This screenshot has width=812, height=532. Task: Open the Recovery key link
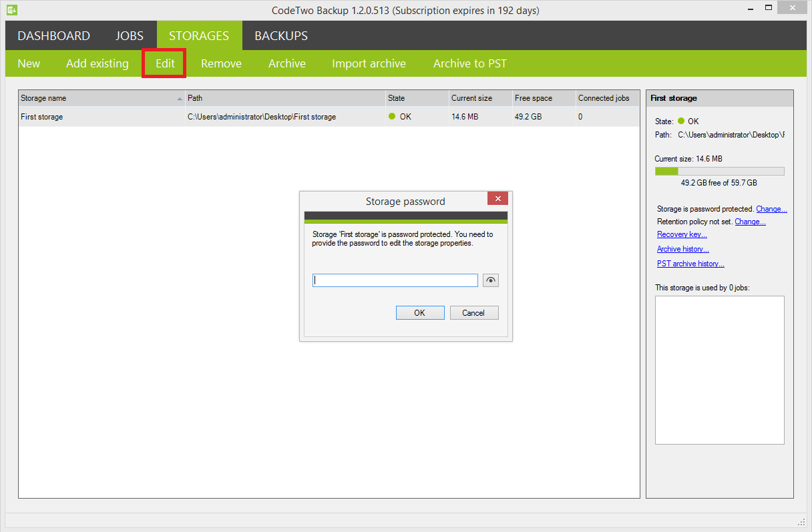click(681, 234)
